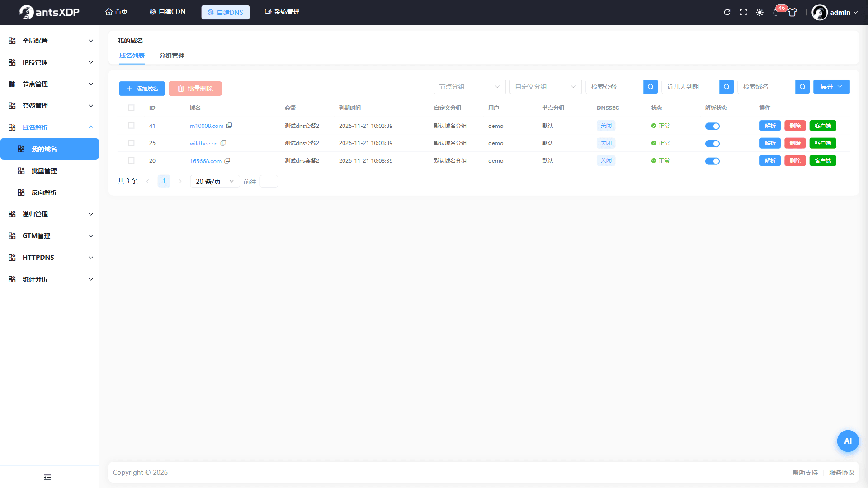
Task: Open 自建CDN in top navigation
Action: coord(167,12)
